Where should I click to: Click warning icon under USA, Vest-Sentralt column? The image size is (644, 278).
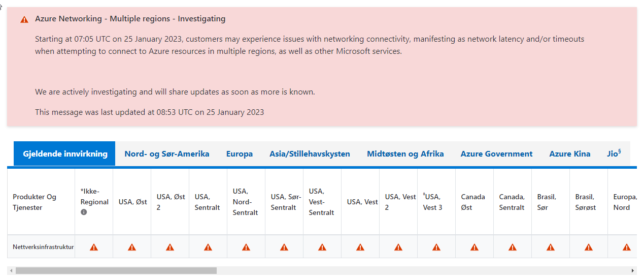click(322, 248)
